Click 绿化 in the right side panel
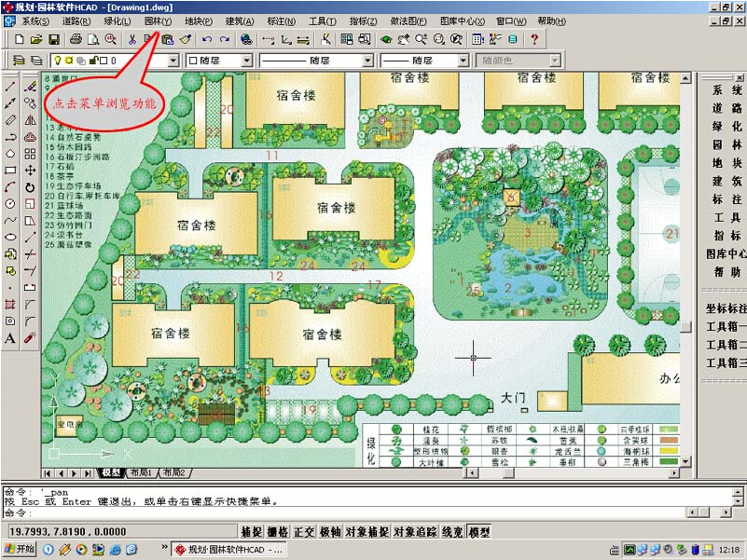This screenshot has height=560, width=747. click(726, 126)
